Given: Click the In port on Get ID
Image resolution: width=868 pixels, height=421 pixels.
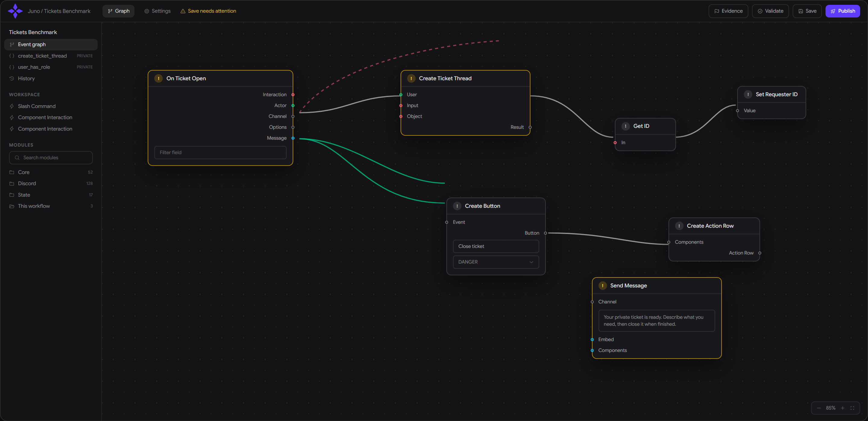Looking at the screenshot, I should (x=615, y=143).
